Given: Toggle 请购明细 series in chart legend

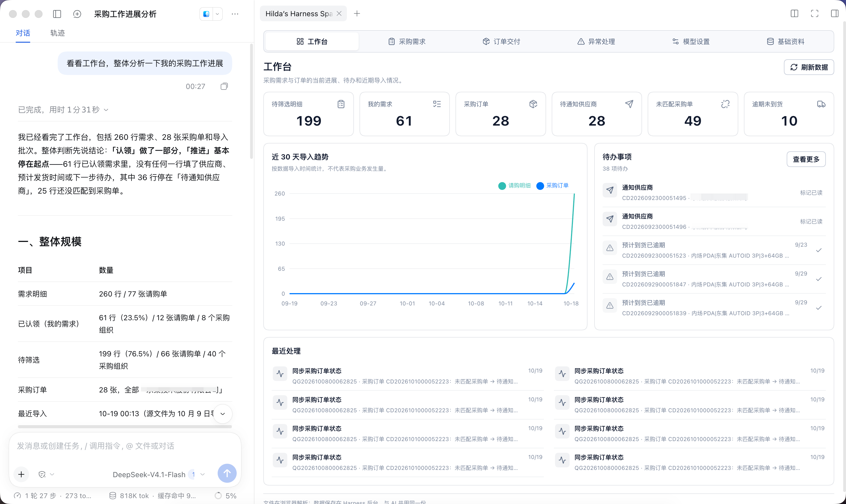Looking at the screenshot, I should (x=514, y=185).
